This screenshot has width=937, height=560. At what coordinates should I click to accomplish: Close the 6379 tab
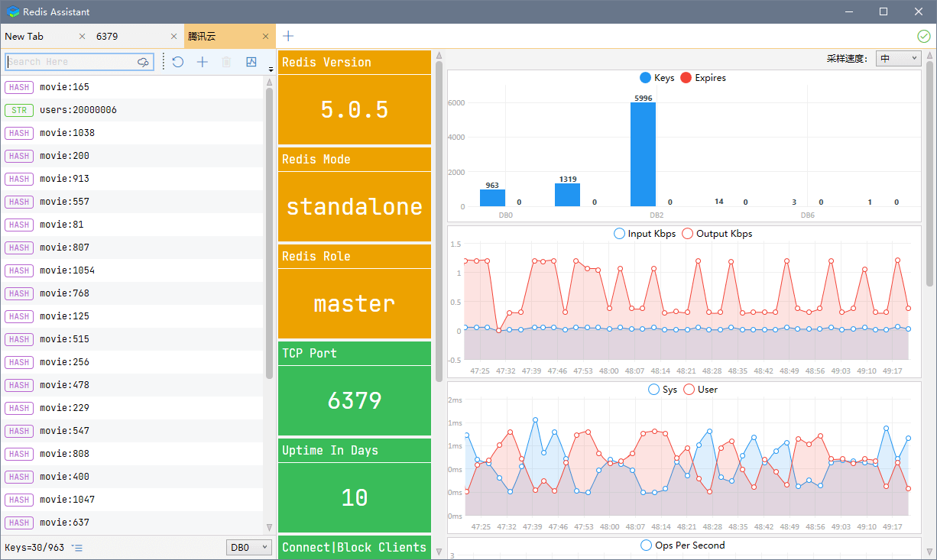point(174,37)
